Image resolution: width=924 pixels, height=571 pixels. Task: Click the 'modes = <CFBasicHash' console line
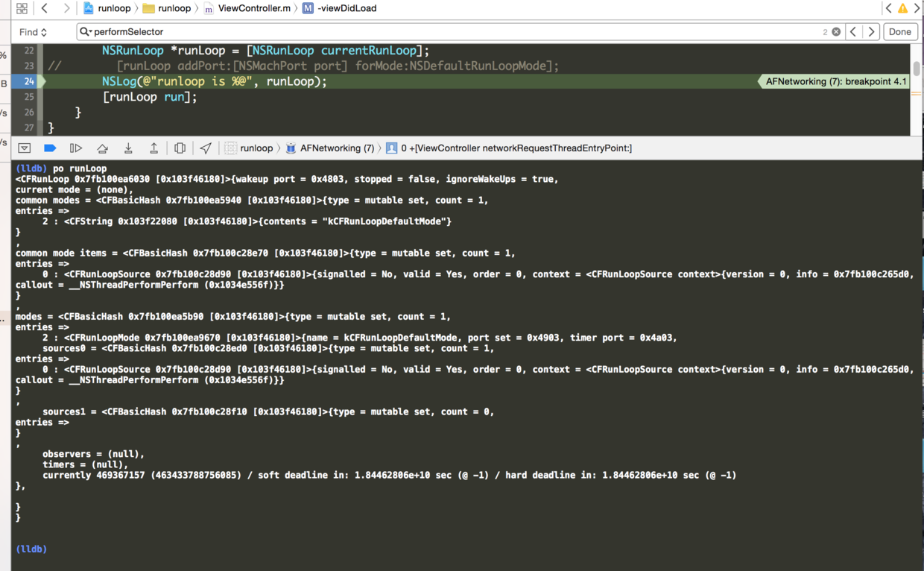(233, 316)
